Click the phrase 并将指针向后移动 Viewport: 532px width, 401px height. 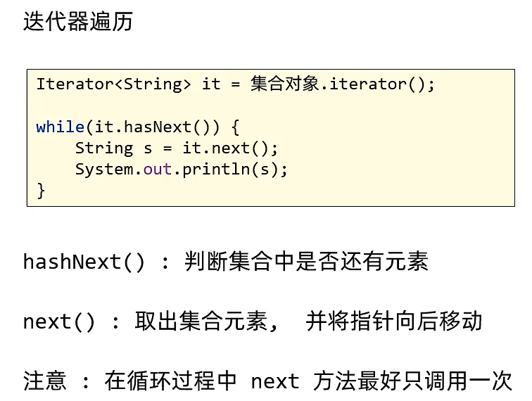[x=393, y=322]
